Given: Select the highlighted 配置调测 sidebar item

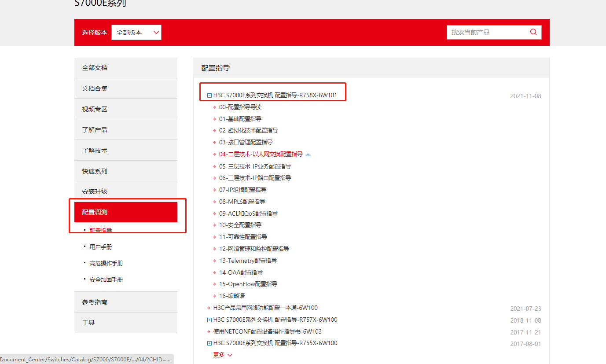Looking at the screenshot, I should [x=126, y=212].
